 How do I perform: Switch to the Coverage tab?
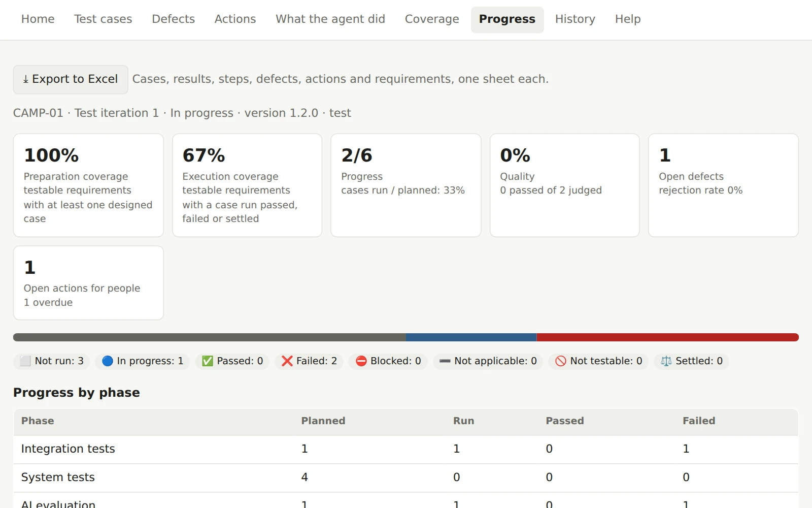click(432, 19)
